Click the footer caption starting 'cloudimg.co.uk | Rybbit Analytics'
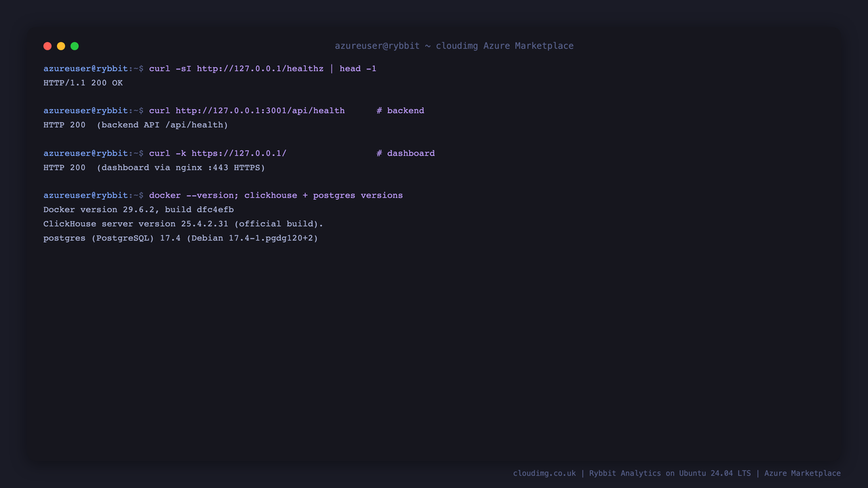868x488 pixels. 677,473
